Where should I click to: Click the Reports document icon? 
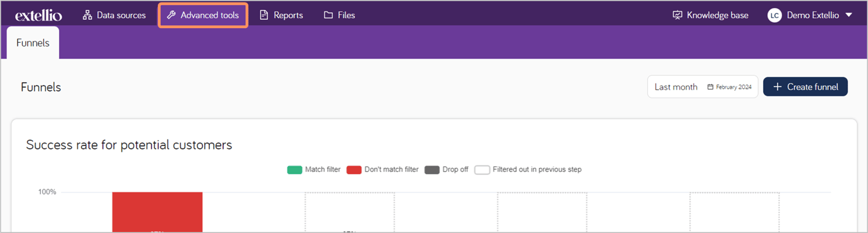264,15
